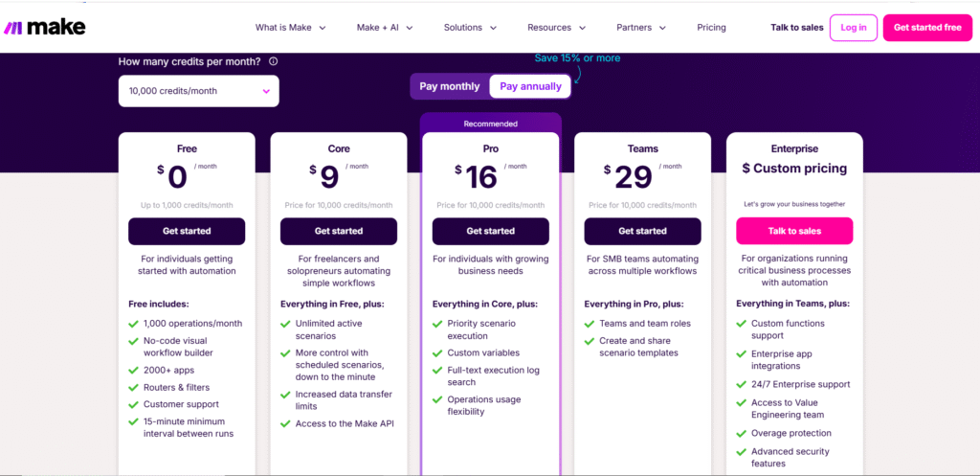
Task: Click the checkmark beside Teams and team roles
Action: (590, 324)
